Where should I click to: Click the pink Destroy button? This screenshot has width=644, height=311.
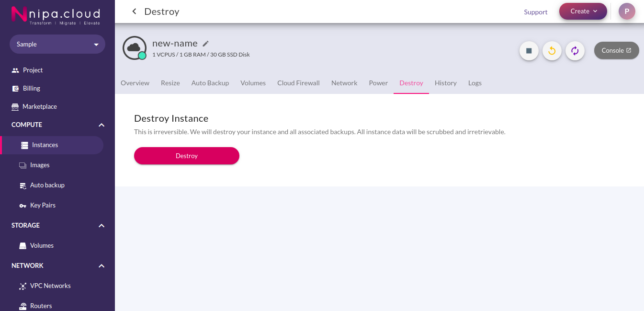tap(187, 156)
